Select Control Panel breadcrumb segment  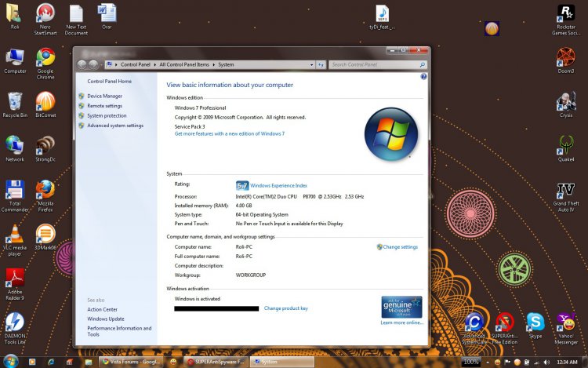coord(136,64)
